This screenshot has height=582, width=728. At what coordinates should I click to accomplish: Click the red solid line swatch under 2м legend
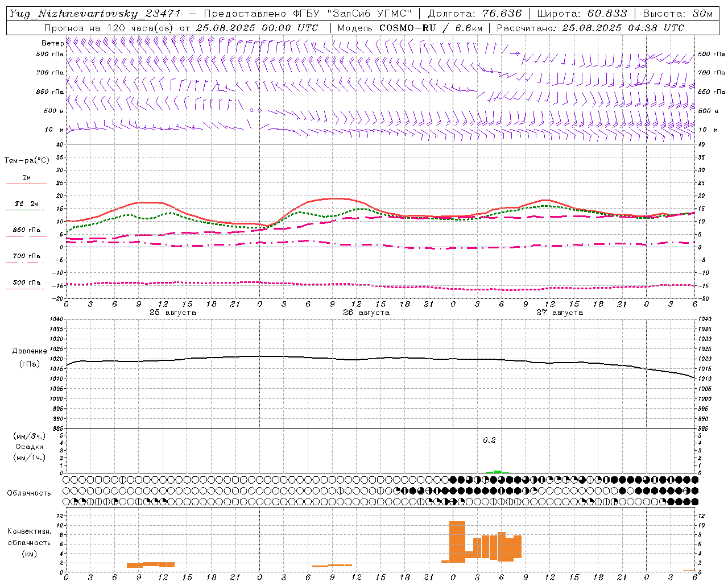click(26, 184)
